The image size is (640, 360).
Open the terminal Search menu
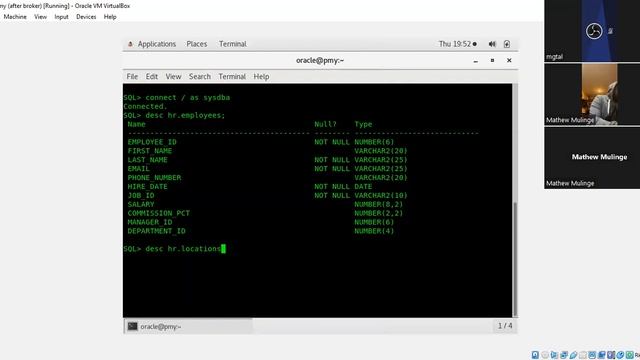coord(200,76)
